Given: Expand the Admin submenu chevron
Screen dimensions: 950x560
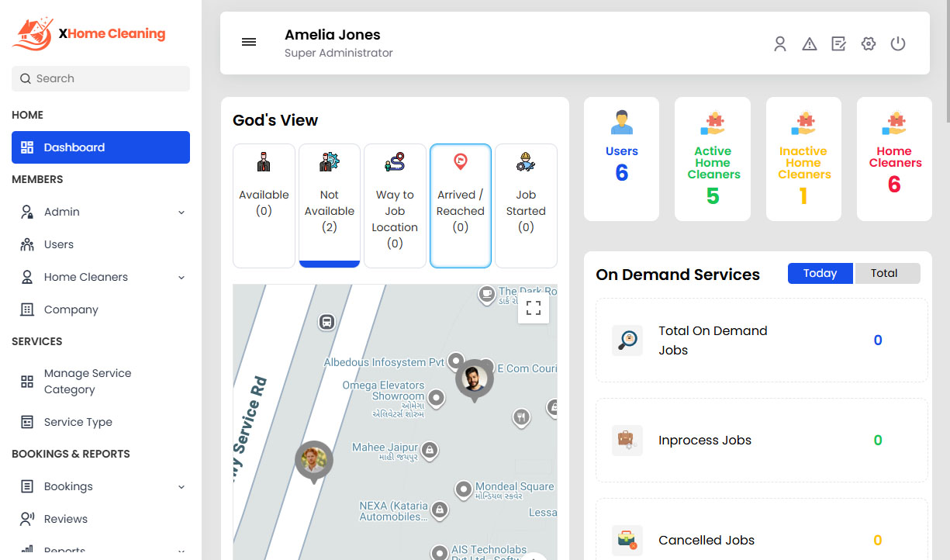Looking at the screenshot, I should [x=181, y=213].
